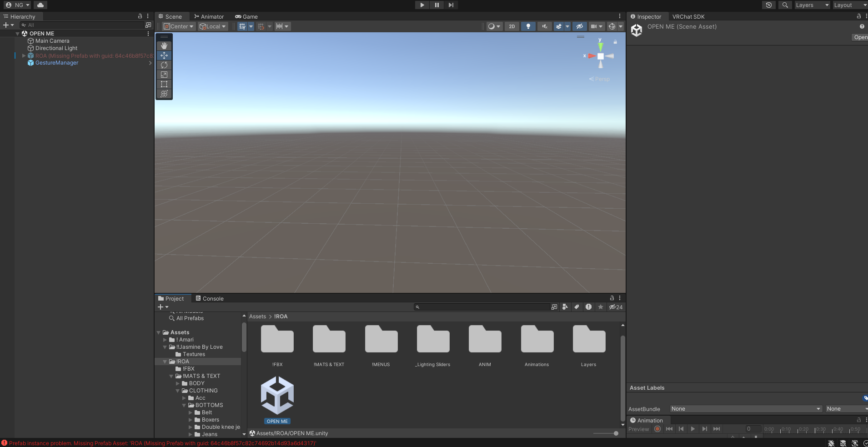Toggle scene effects (skybox) button

point(559,26)
